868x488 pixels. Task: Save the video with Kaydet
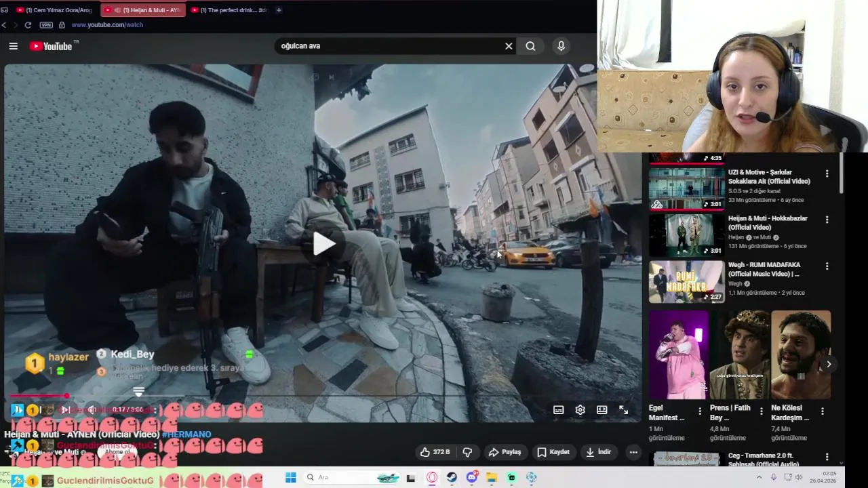[x=553, y=452]
